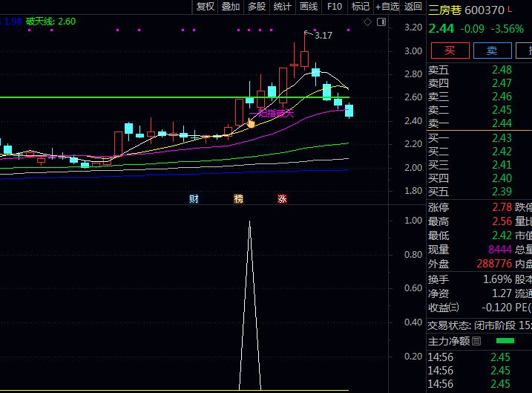The image size is (532, 393).
Task: Toggle the 画线 drawing tool
Action: click(x=309, y=7)
